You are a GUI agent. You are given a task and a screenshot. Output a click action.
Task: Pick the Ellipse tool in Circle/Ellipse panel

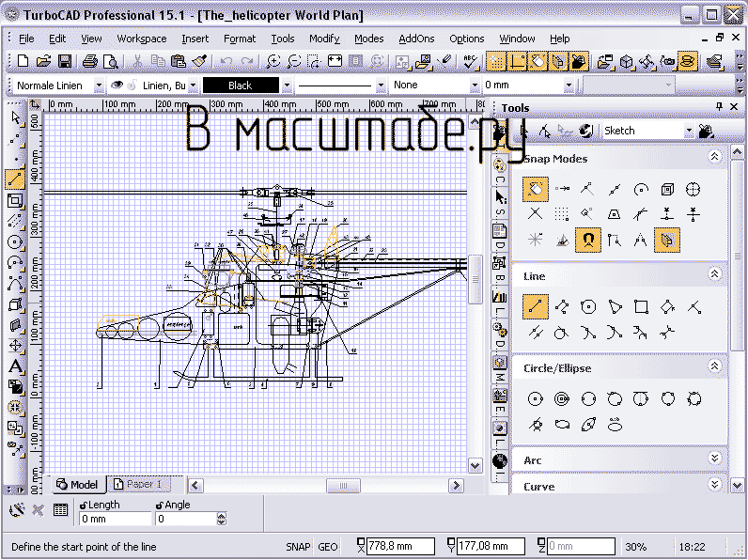click(x=562, y=424)
